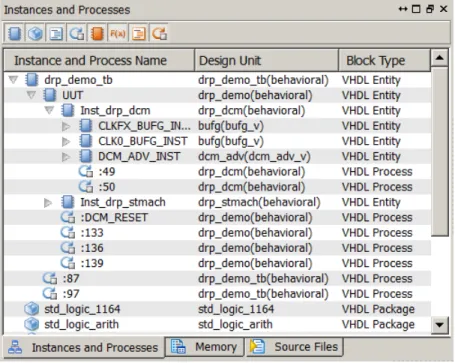Click the F(x) function toolbar icon

point(118,33)
